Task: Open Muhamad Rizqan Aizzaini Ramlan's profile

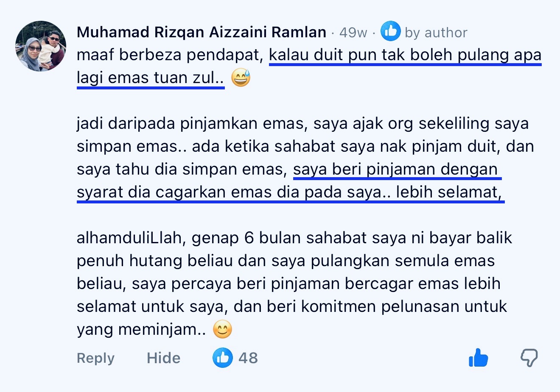Action: (202, 32)
